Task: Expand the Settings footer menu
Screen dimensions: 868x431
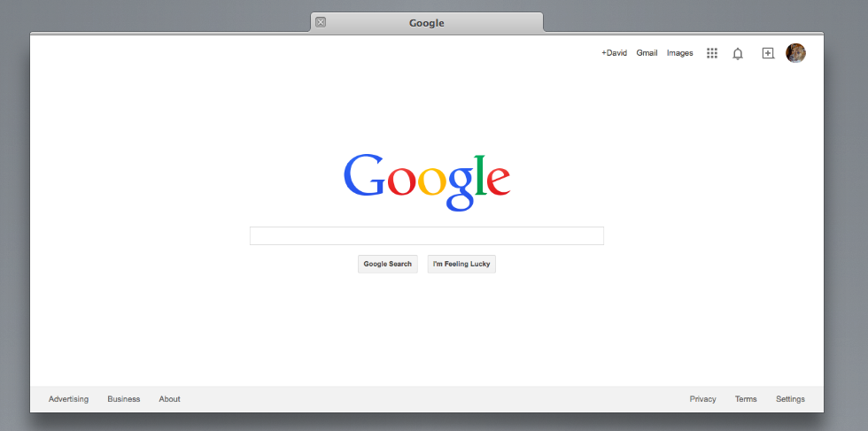Action: click(790, 399)
